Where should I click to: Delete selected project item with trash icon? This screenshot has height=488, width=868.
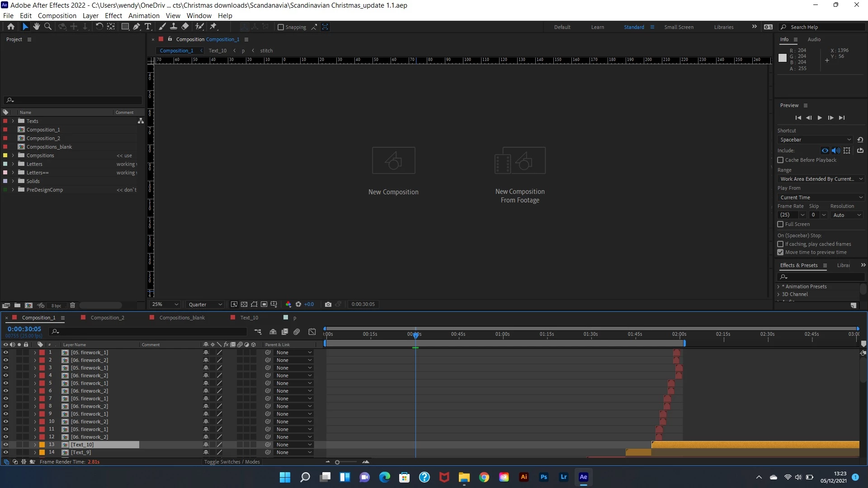[72, 305]
